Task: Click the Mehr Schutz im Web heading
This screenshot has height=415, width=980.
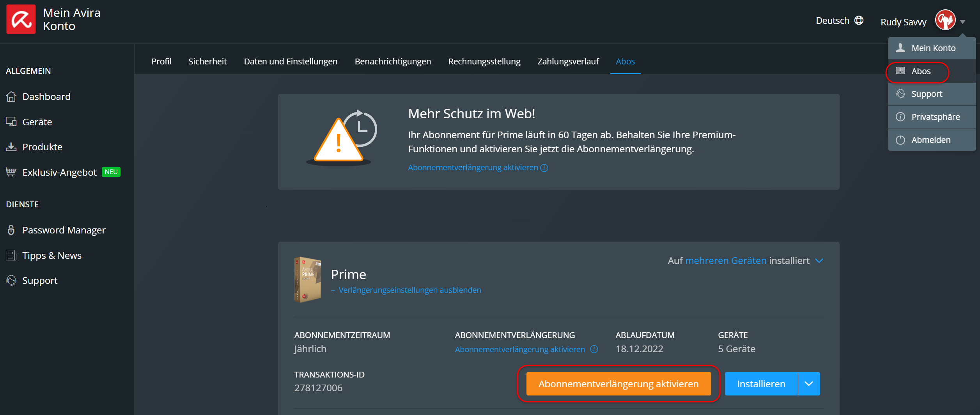Action: [x=471, y=114]
